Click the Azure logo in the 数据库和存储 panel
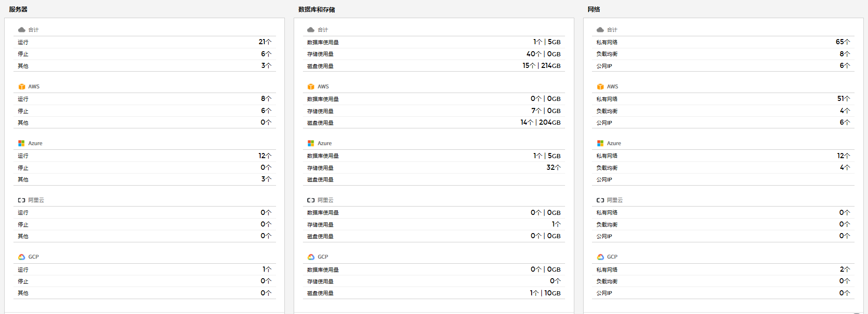The height and width of the screenshot is (314, 868). [311, 143]
